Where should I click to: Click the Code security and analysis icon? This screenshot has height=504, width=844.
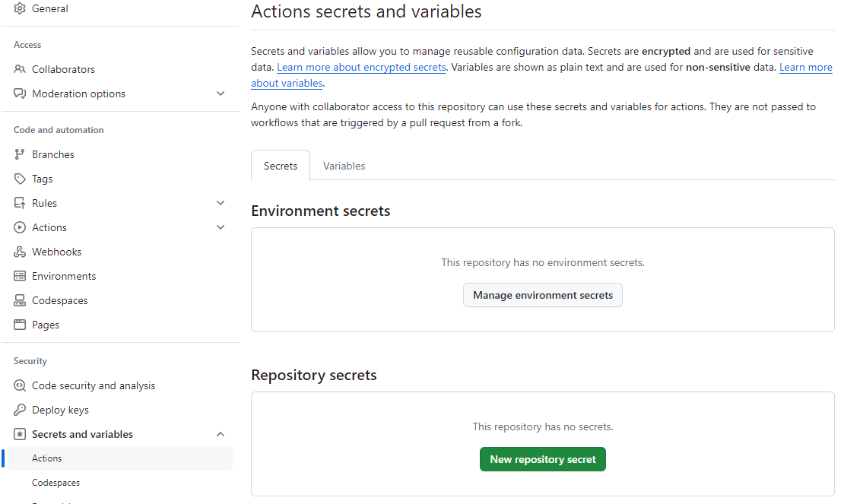20,385
